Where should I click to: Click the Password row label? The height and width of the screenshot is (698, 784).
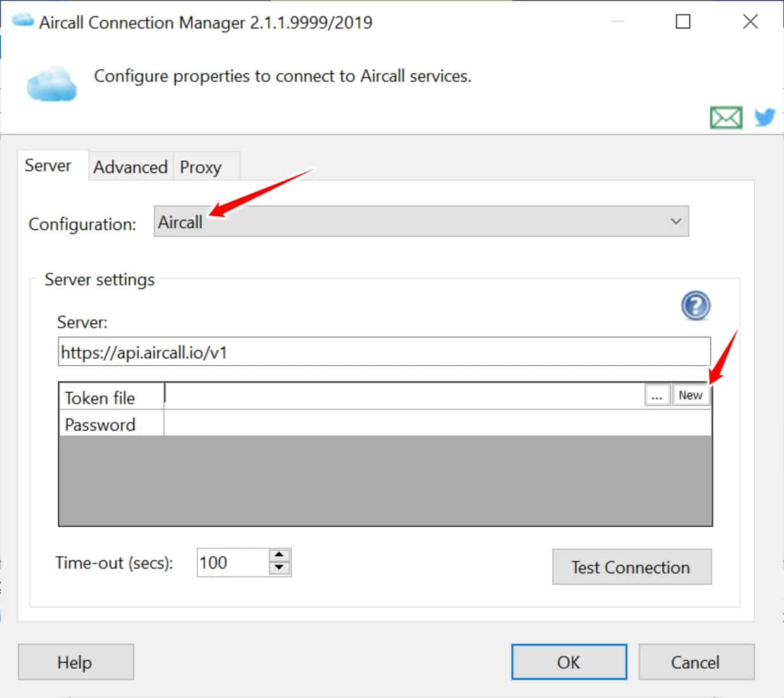[x=100, y=424]
